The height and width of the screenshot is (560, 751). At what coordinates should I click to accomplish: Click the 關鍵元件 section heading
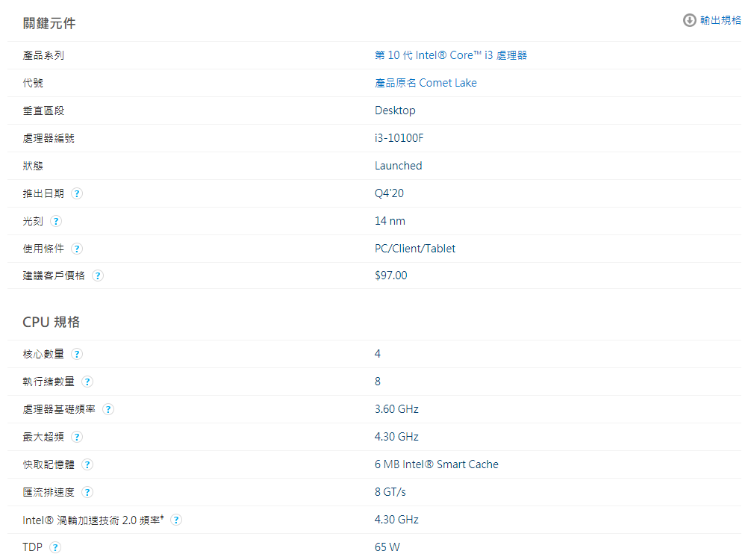[x=49, y=23]
